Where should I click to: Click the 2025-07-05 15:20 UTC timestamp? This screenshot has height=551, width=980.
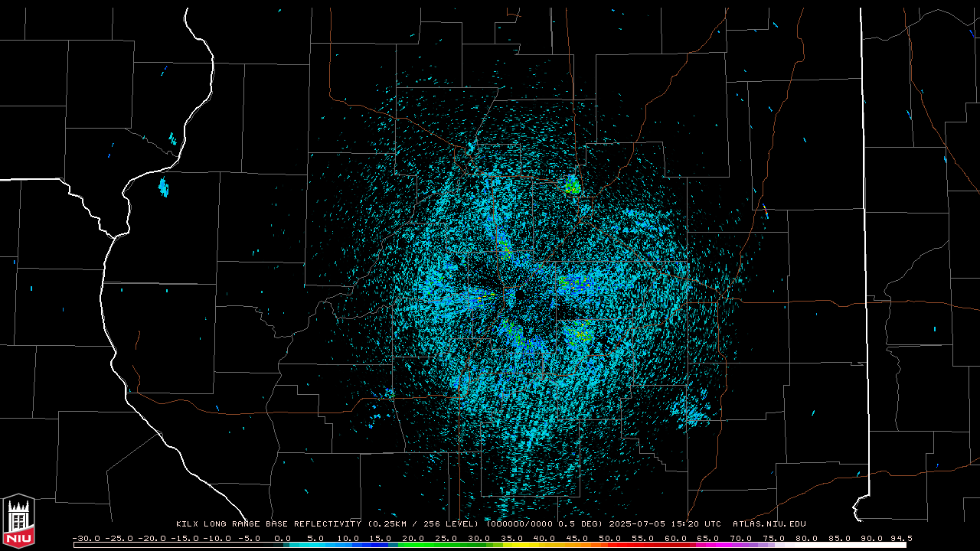tap(665, 524)
